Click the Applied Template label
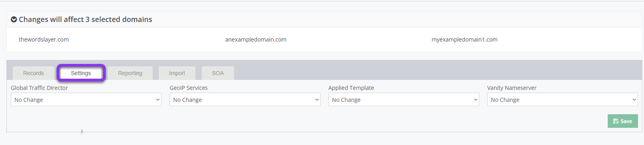The image size is (644, 145). (x=351, y=88)
